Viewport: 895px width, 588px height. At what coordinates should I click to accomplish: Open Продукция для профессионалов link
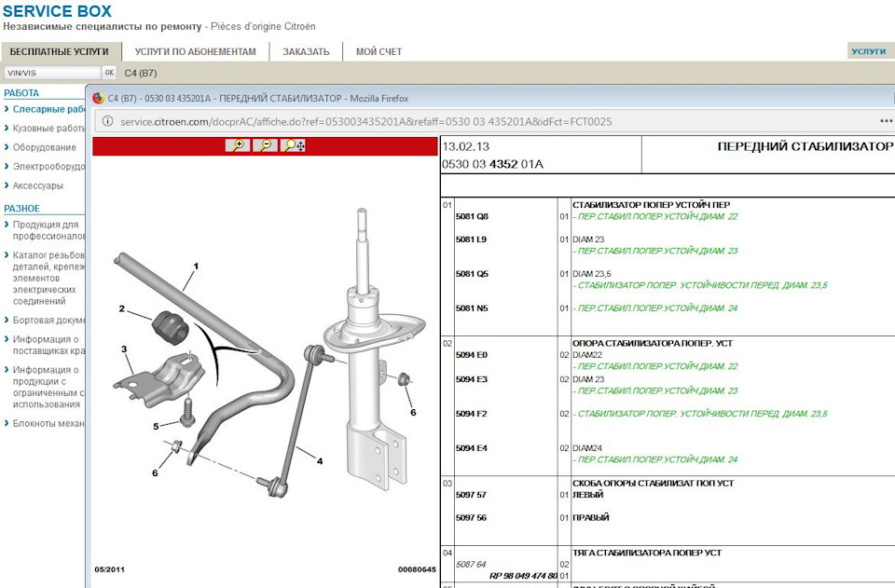[x=48, y=230]
